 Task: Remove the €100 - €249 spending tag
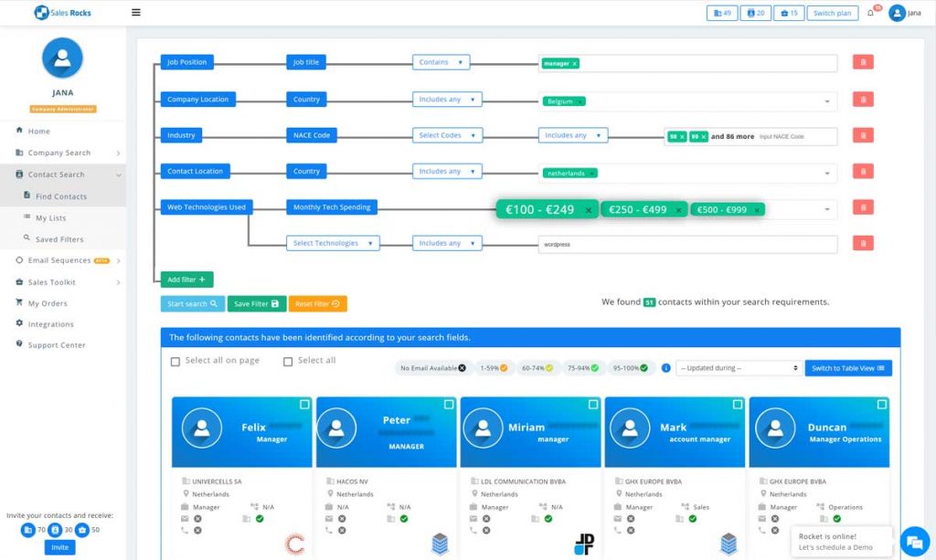pyautogui.click(x=589, y=210)
